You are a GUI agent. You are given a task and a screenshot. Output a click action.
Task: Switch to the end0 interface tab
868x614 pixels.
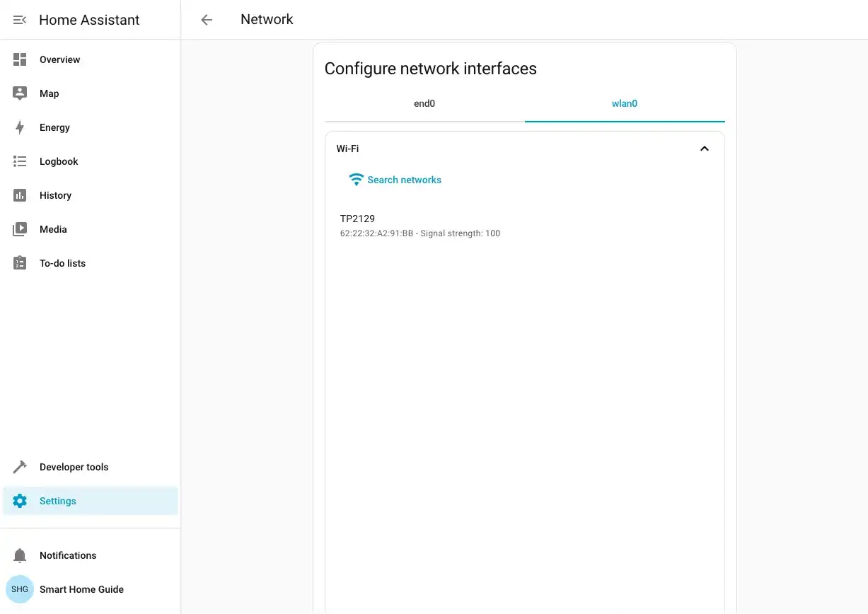(424, 104)
